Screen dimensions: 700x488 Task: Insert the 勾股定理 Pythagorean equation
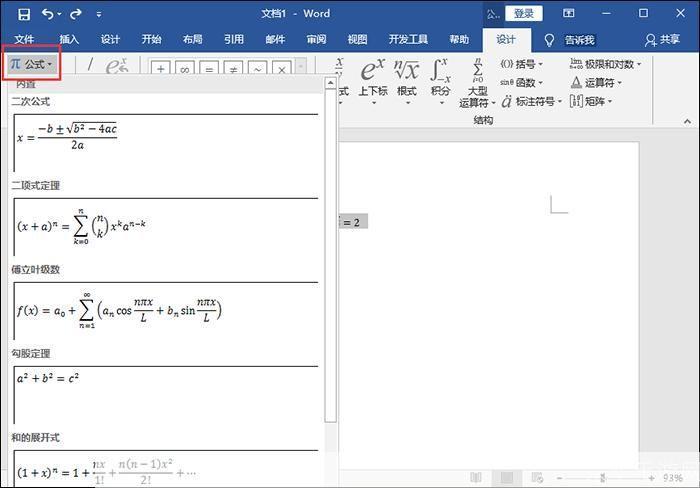[x=166, y=395]
